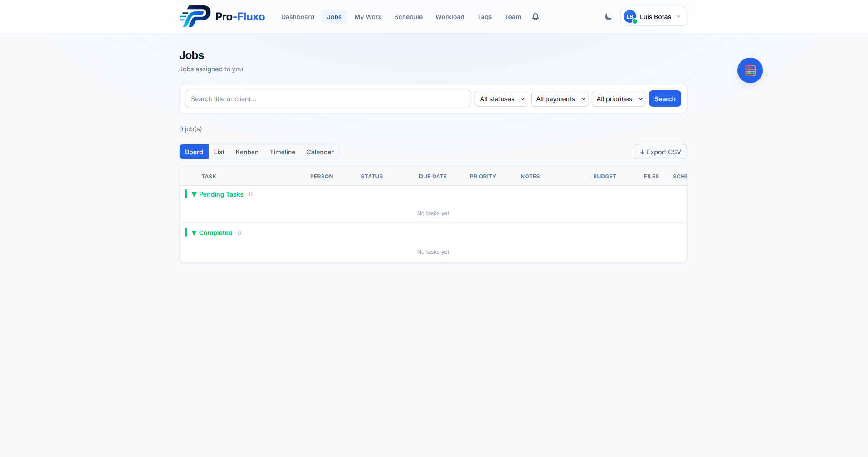
Task: Switch to Calendar view
Action: pyautogui.click(x=320, y=152)
